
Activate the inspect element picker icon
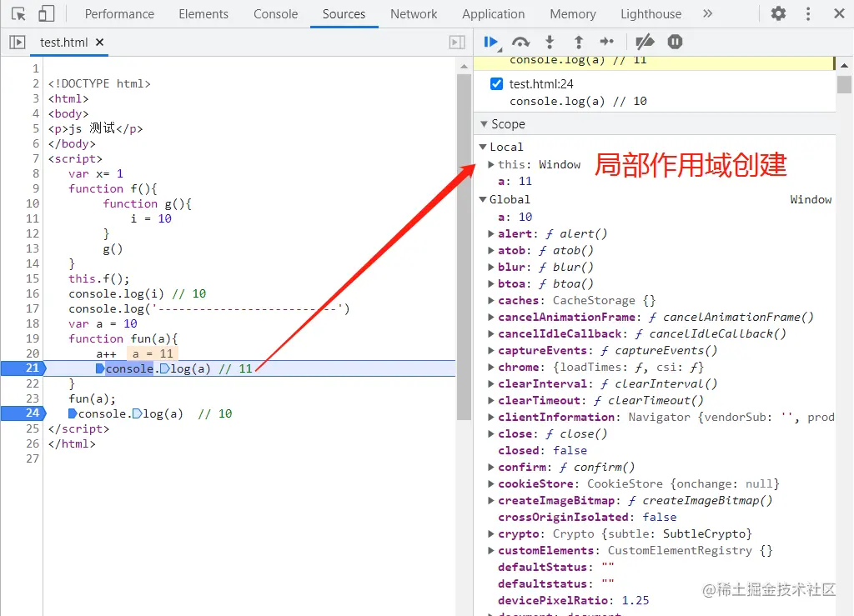pos(18,13)
